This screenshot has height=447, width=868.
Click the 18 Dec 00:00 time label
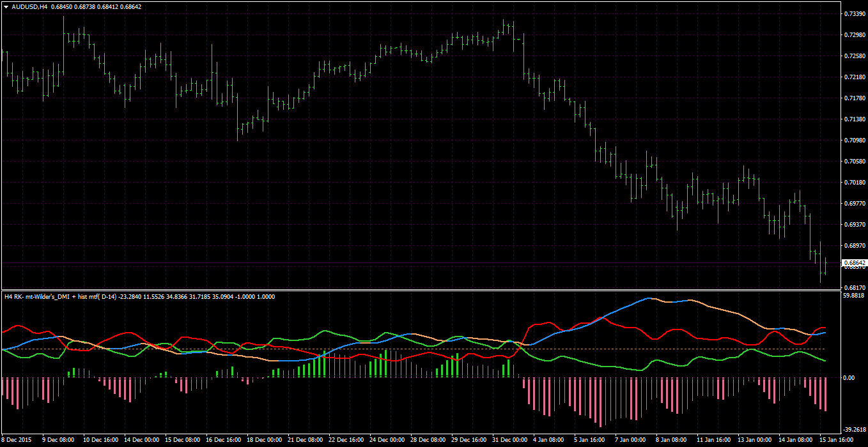264,440
